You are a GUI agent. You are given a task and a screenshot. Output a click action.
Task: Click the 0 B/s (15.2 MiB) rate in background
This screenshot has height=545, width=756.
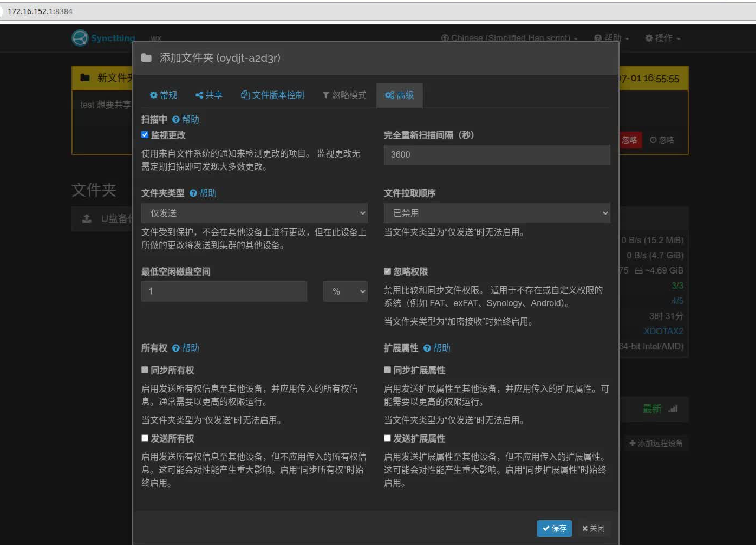[x=653, y=240]
